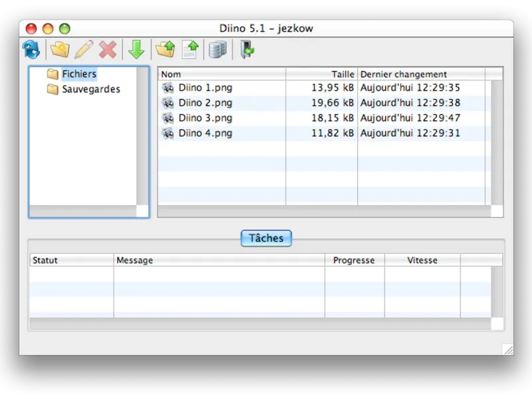Click the date Aujourd'hui 12:29:31
Screen dimensions: 532x399
pyautogui.click(x=410, y=134)
